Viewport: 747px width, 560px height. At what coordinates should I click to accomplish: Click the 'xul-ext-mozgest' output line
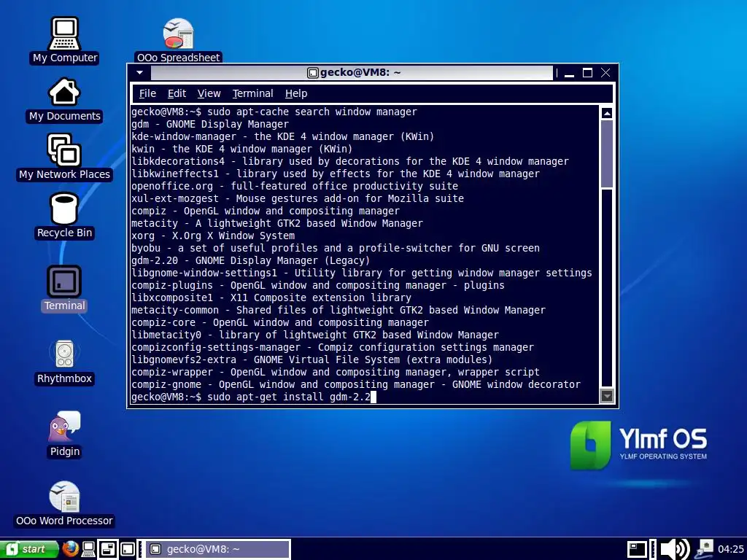coord(298,198)
